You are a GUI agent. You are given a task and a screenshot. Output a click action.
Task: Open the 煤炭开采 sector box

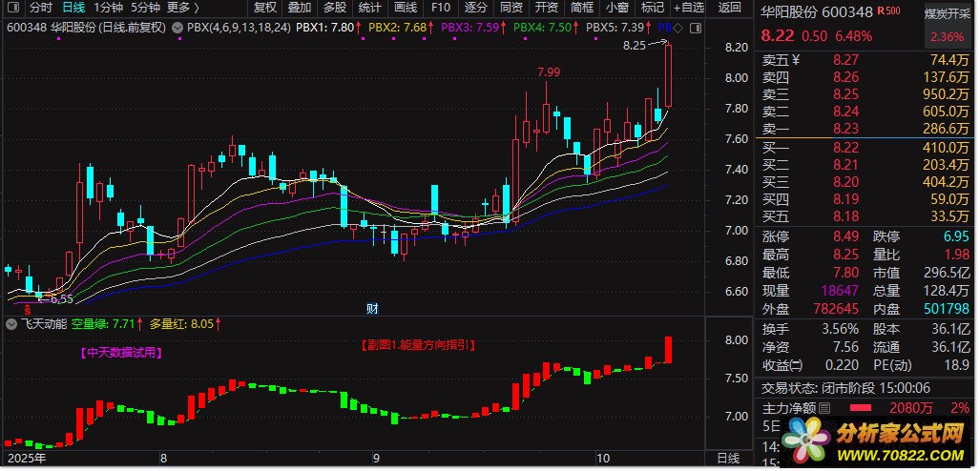[x=947, y=25]
